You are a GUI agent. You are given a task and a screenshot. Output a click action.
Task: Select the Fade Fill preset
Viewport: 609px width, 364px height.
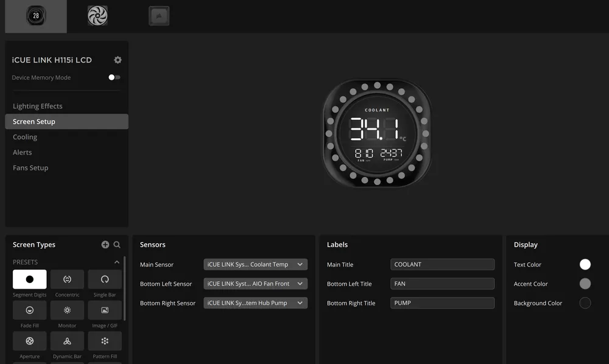pyautogui.click(x=29, y=310)
